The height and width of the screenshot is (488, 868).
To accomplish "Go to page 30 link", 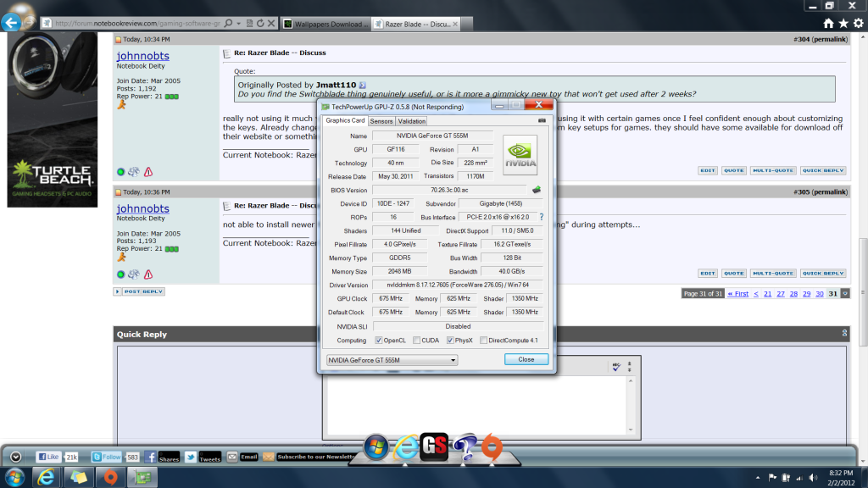I will pos(820,294).
